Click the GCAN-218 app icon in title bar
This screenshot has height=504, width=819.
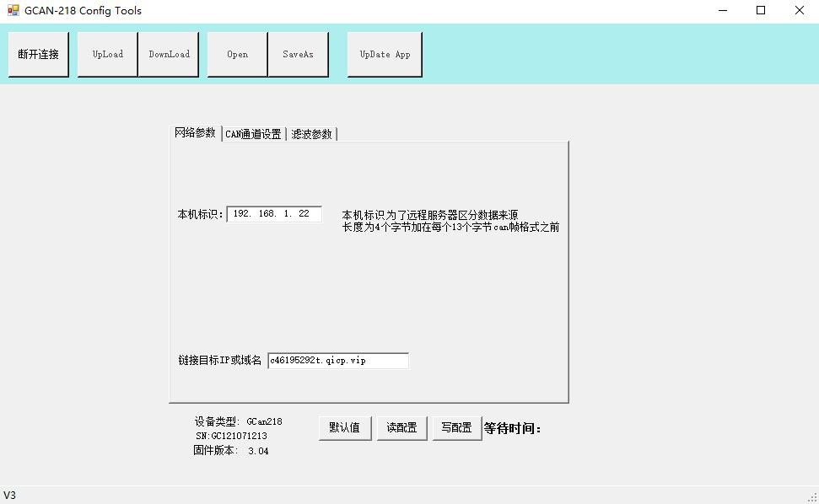(13, 11)
